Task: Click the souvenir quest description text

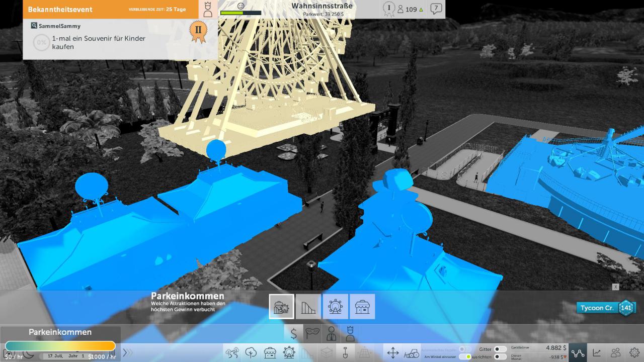Action: 99,43
